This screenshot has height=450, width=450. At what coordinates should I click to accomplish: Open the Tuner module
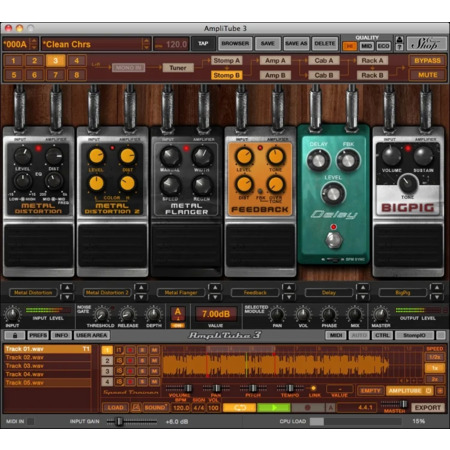[178, 68]
